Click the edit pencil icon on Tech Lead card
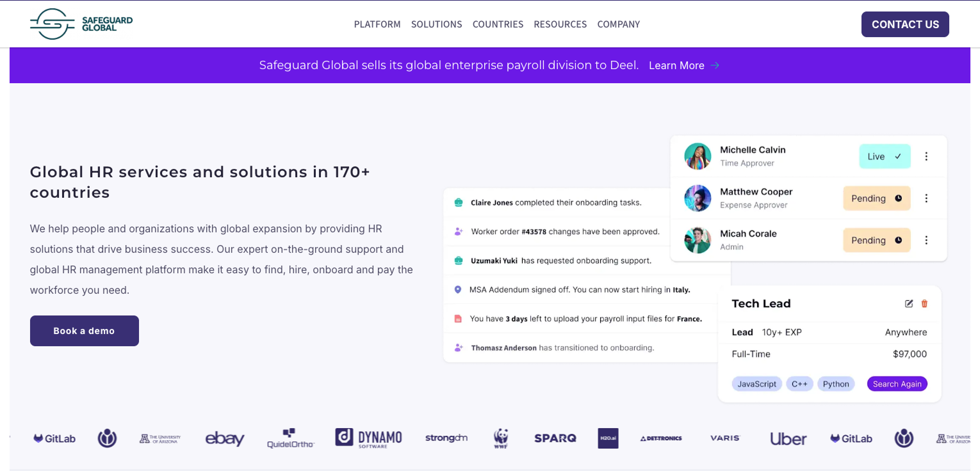The height and width of the screenshot is (471, 980). [x=909, y=303]
